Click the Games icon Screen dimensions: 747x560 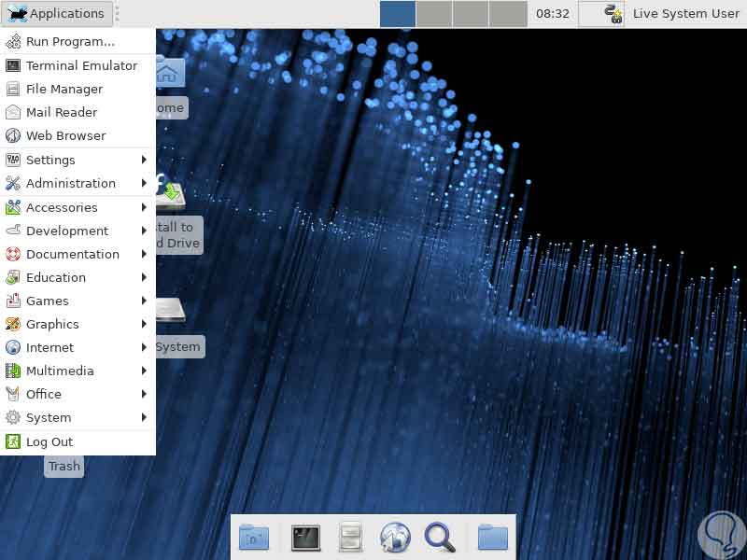[13, 301]
